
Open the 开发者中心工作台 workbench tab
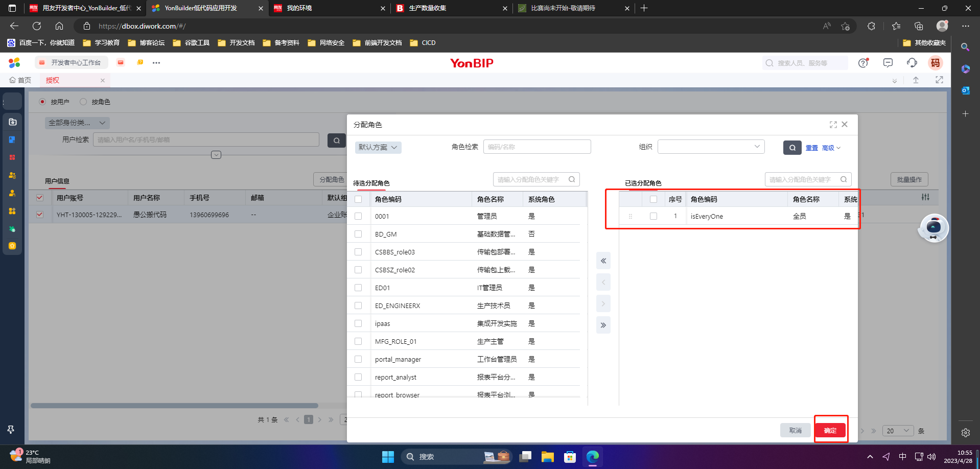(x=72, y=63)
